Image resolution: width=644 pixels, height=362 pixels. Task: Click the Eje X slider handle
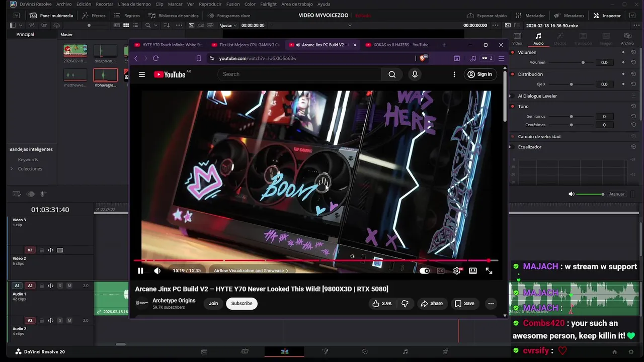[571, 84]
